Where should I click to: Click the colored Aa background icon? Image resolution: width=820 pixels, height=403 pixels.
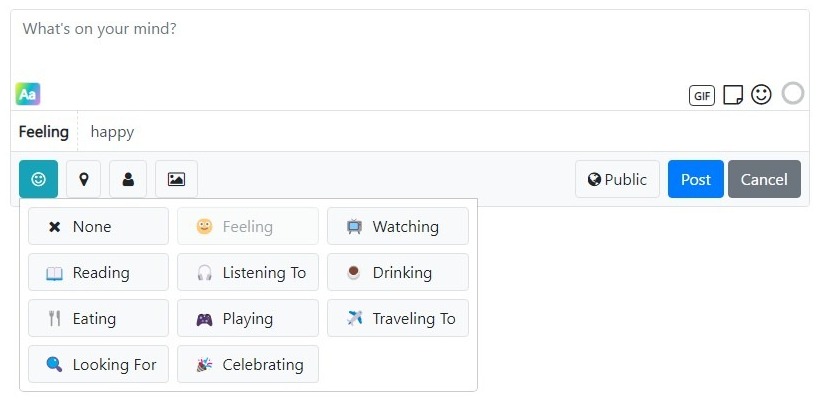28,94
